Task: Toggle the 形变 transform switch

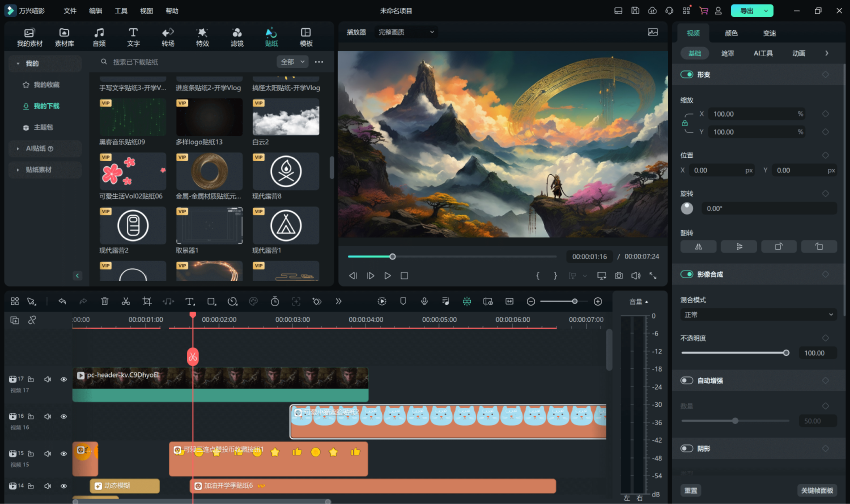Action: point(687,75)
